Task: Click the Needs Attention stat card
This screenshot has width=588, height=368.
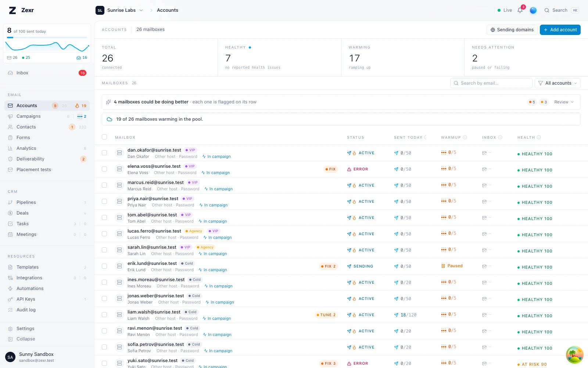Action: [x=526, y=57]
